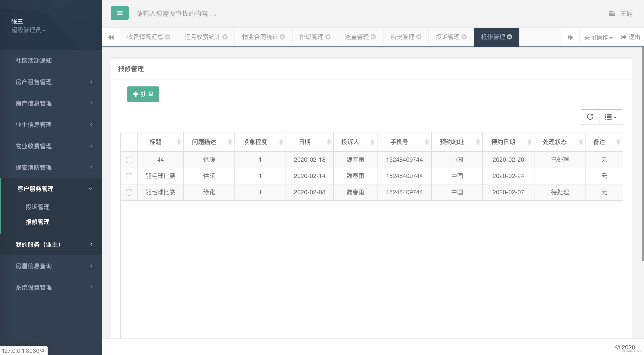
Task: Select the radio button for row titled 44
Action: [x=129, y=160]
